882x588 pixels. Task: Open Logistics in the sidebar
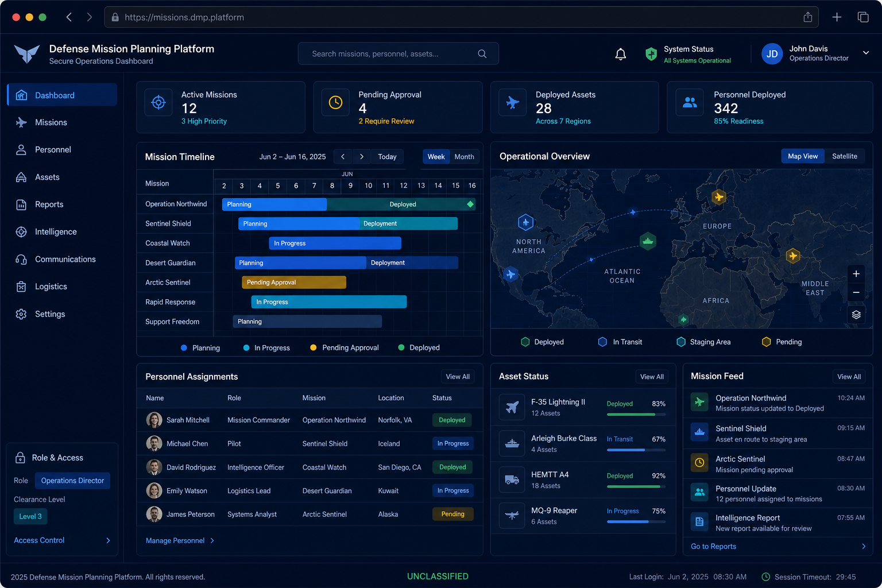[x=62, y=287]
